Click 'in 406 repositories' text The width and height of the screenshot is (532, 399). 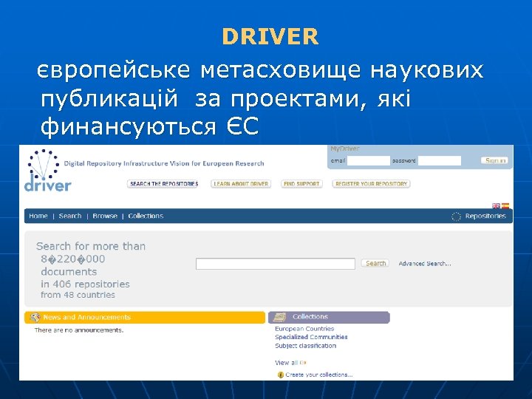click(85, 284)
